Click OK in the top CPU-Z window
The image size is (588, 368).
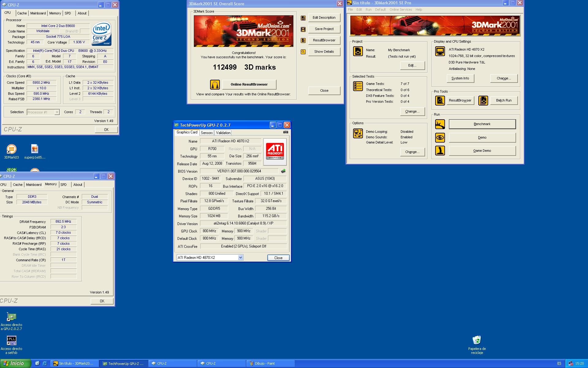tap(106, 129)
